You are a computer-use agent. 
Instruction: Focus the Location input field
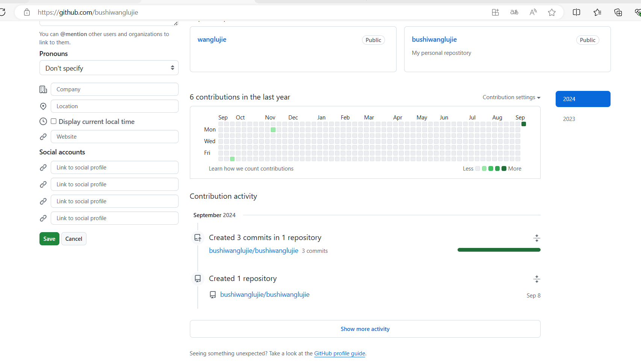point(115,106)
